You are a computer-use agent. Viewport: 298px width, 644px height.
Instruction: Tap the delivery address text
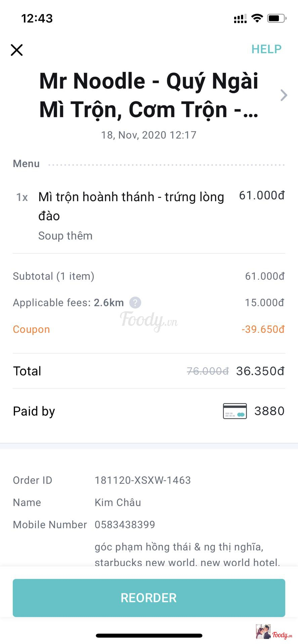187,554
